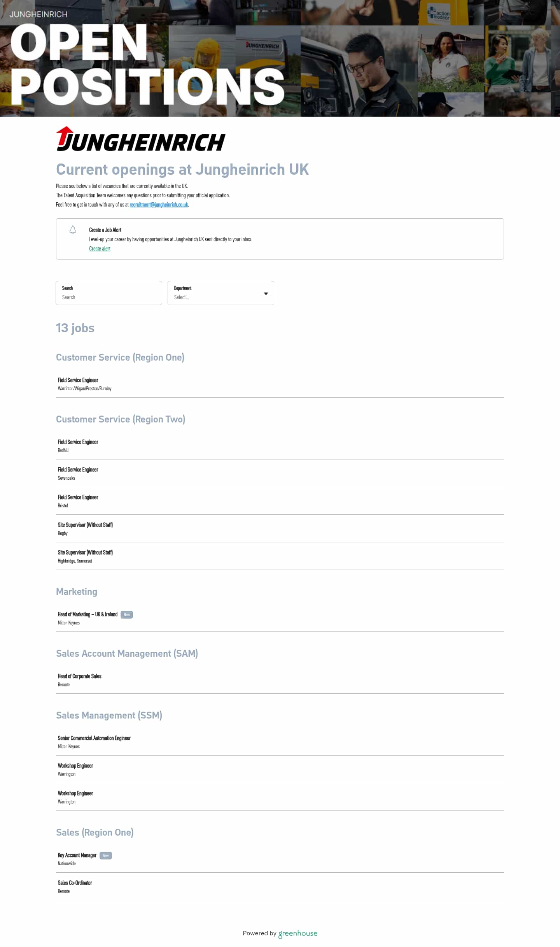Open Field Service Engineer job in Redhill
Screen dimensions: 560x947
coord(78,442)
